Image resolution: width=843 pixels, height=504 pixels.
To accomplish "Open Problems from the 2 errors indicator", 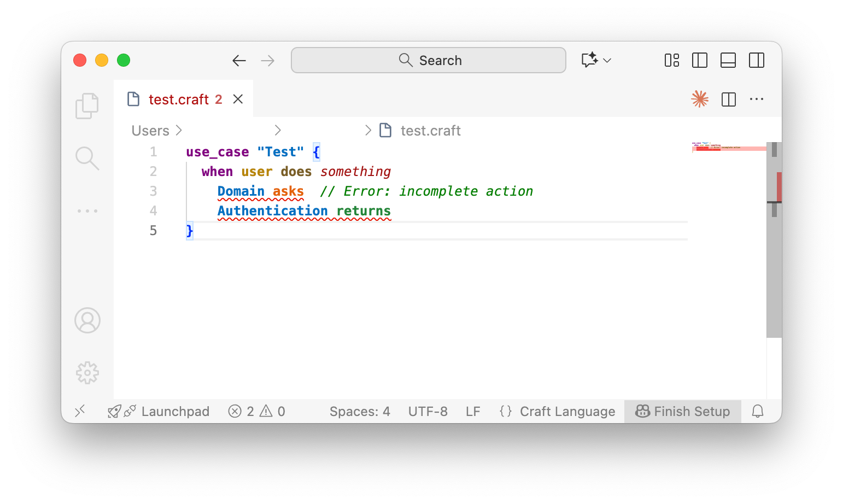I will [x=241, y=411].
